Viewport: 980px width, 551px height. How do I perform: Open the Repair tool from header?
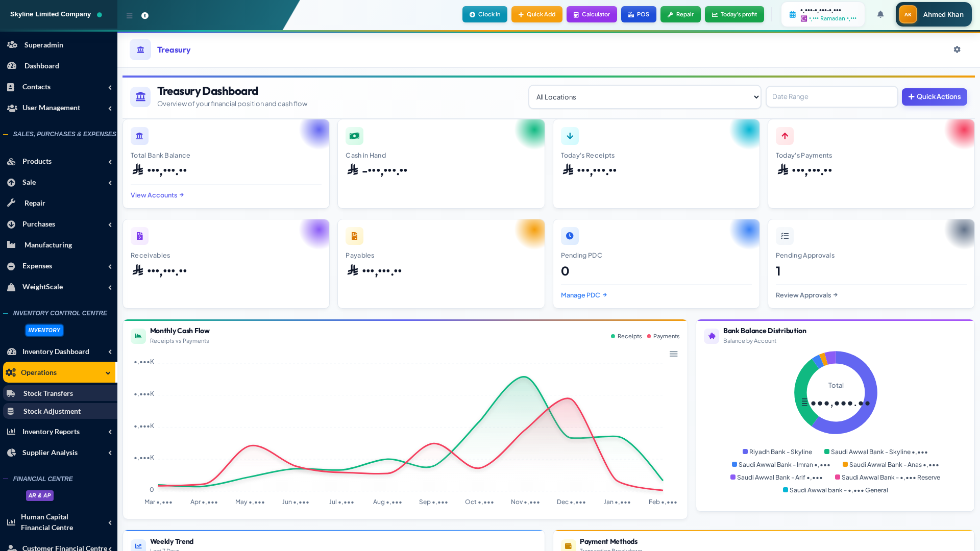[680, 14]
